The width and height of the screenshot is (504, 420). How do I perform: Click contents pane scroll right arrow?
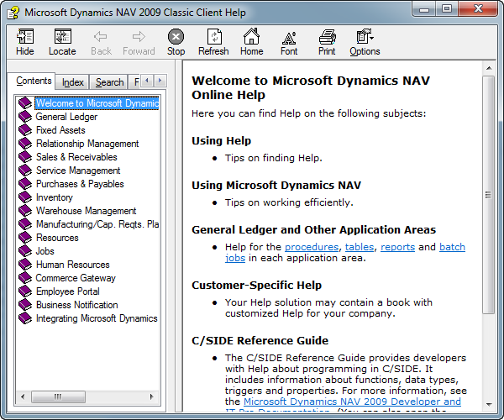click(152, 396)
